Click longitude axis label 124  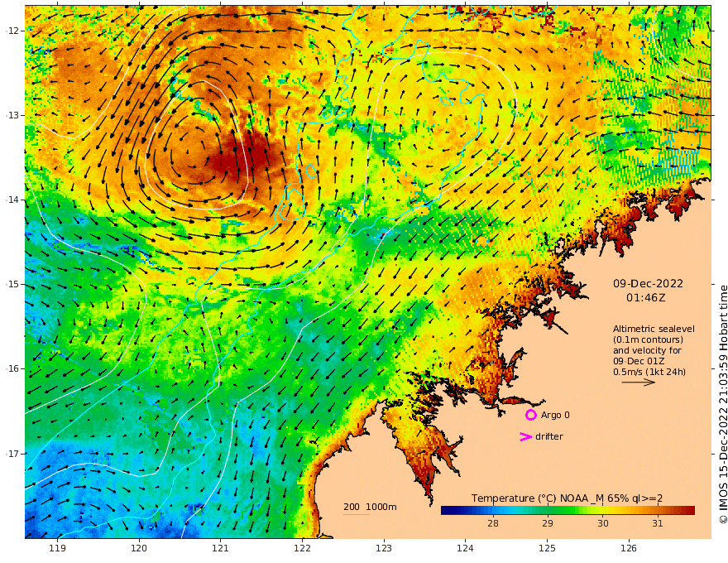[x=465, y=548]
